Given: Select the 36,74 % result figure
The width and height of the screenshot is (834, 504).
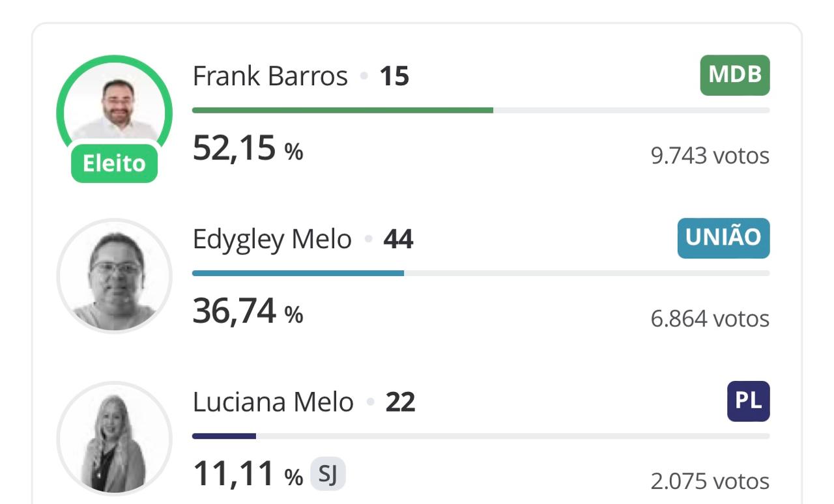Looking at the screenshot, I should 248,312.
